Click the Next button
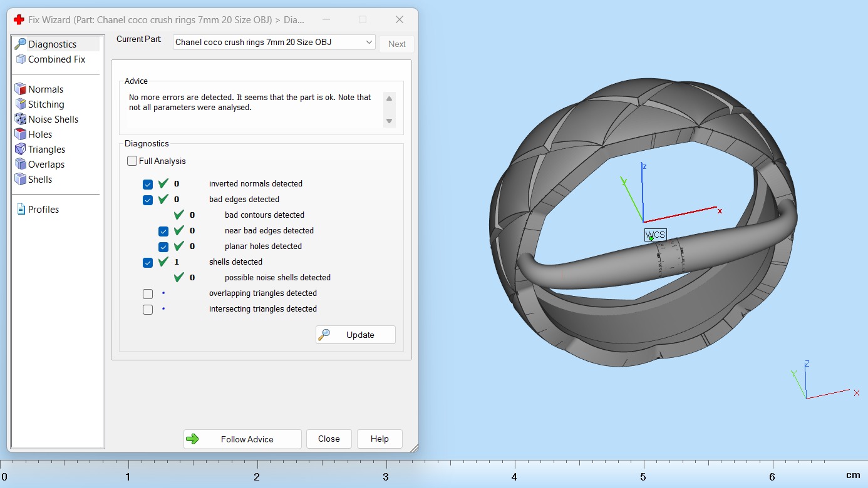 (397, 44)
